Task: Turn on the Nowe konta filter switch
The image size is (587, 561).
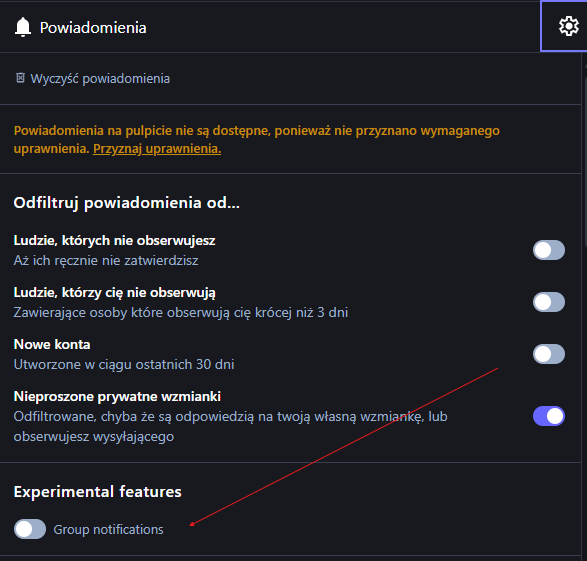Action: coord(549,354)
